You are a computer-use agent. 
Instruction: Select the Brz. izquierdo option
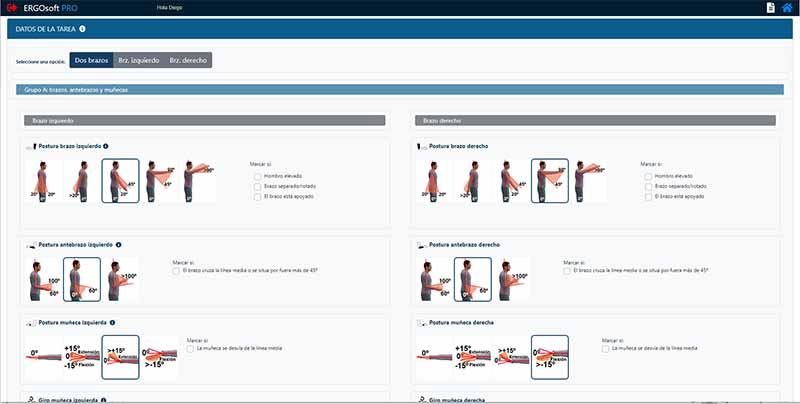coord(139,60)
